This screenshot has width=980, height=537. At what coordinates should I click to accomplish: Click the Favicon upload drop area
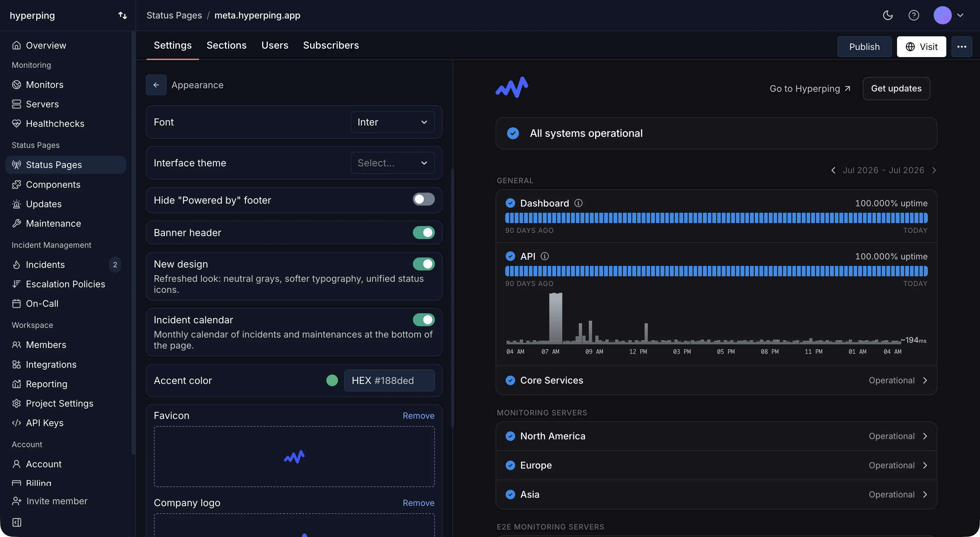(x=294, y=457)
